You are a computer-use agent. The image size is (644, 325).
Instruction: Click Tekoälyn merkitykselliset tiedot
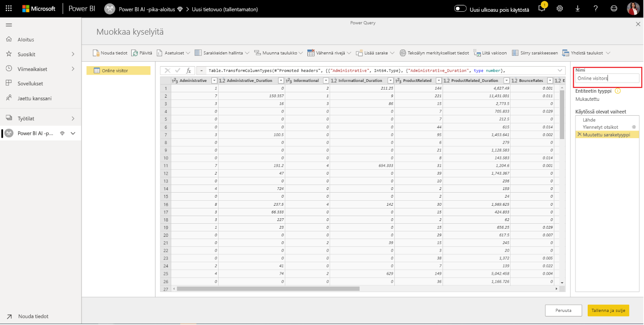[434, 53]
